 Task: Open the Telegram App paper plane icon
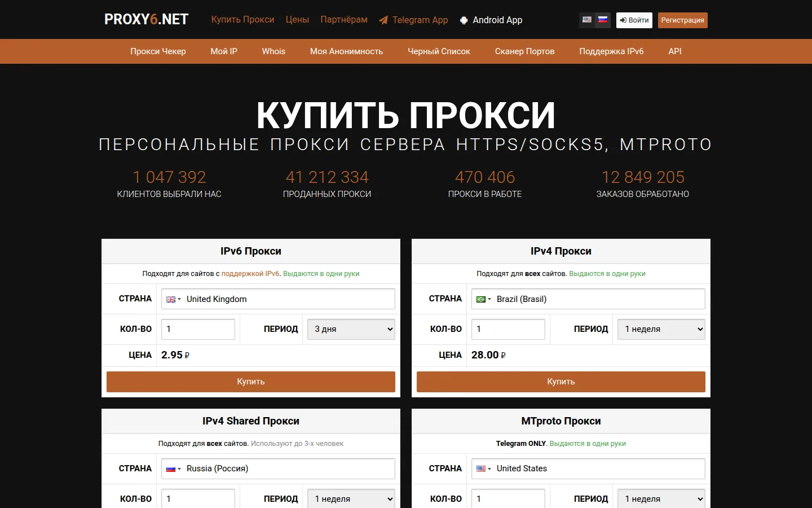[383, 20]
